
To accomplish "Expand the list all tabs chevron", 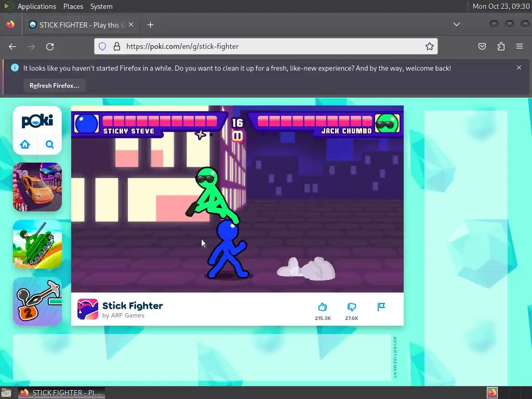I will pos(457,24).
